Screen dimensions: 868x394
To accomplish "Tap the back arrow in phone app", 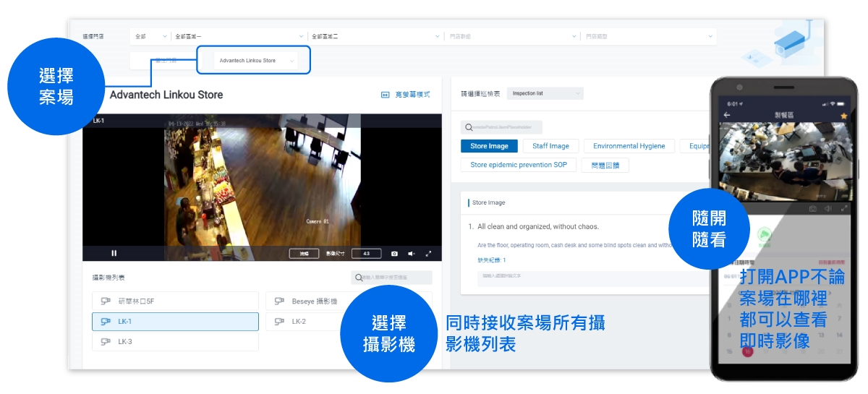I will pos(727,114).
